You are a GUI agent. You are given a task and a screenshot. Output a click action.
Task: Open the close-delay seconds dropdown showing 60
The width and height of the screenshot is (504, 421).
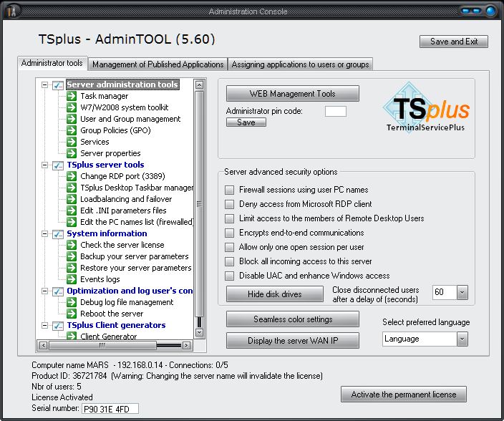tap(462, 292)
